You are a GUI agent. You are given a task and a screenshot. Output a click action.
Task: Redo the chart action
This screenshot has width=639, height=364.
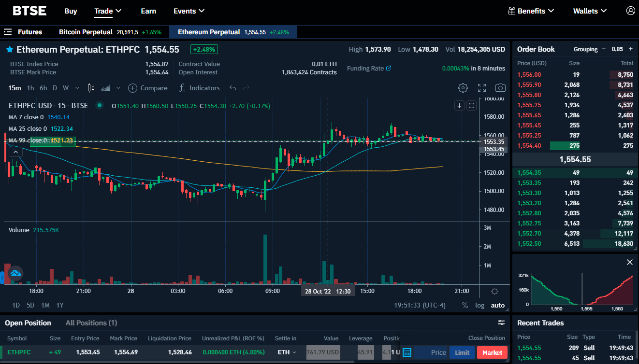[246, 88]
